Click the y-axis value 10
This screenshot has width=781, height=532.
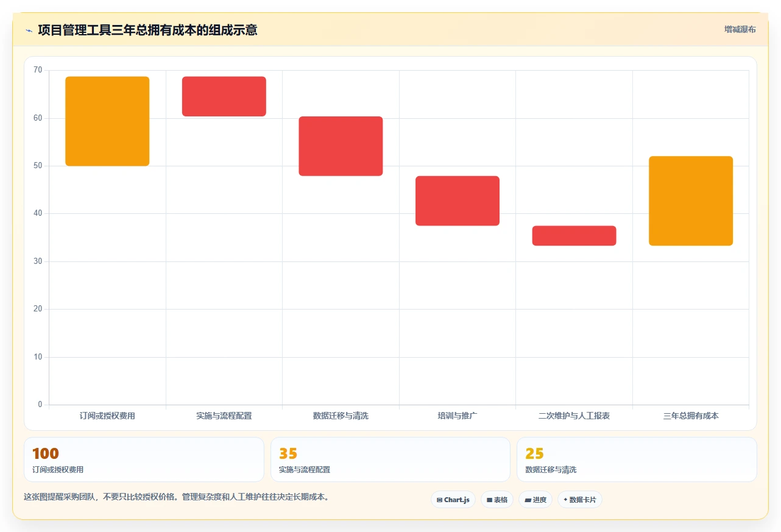[38, 357]
